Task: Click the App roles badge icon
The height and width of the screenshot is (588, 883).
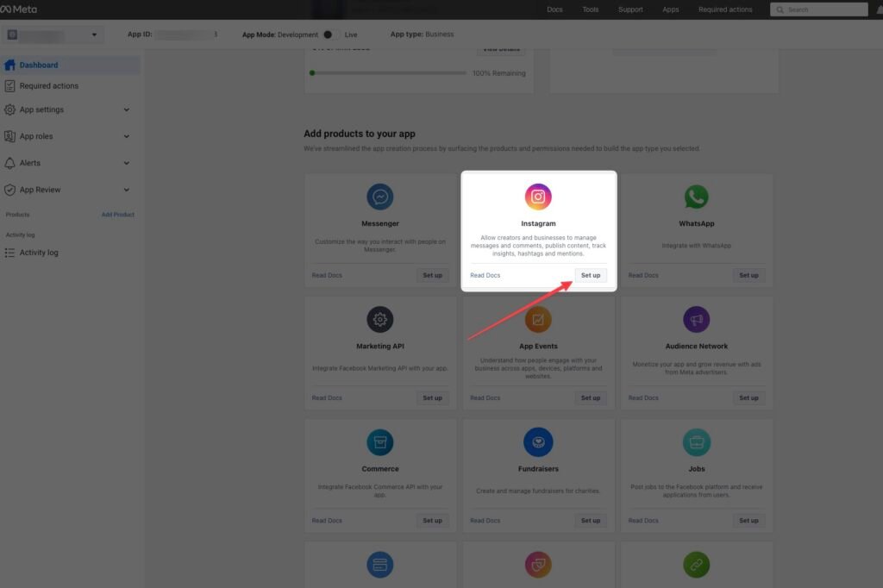Action: (9, 136)
